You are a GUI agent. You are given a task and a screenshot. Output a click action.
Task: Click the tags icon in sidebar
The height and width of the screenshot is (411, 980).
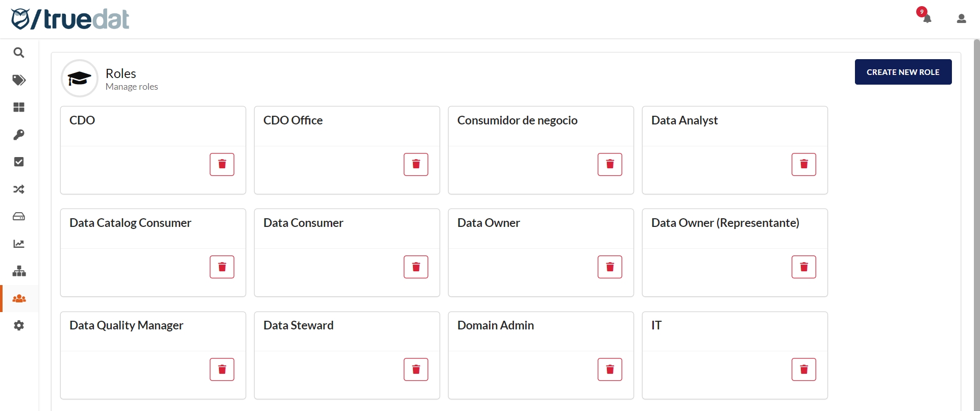coord(19,80)
